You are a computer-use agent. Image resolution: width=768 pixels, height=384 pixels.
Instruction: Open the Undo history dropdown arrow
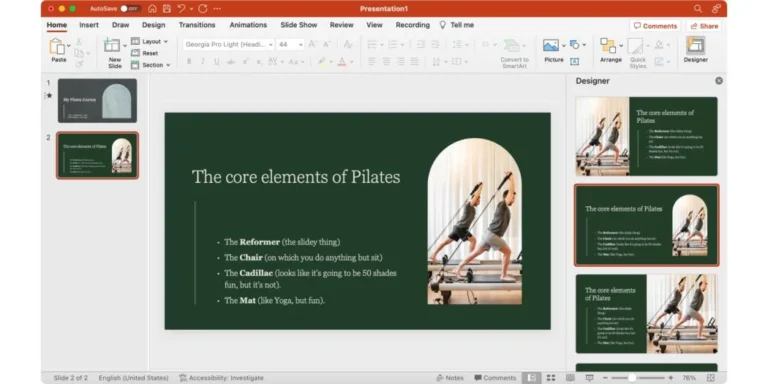tap(191, 9)
